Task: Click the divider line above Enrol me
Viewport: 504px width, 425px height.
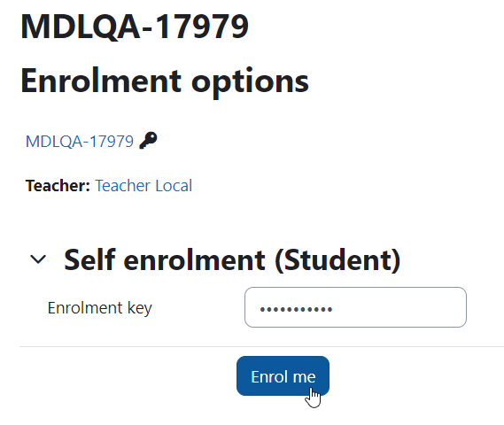Action: 261,346
